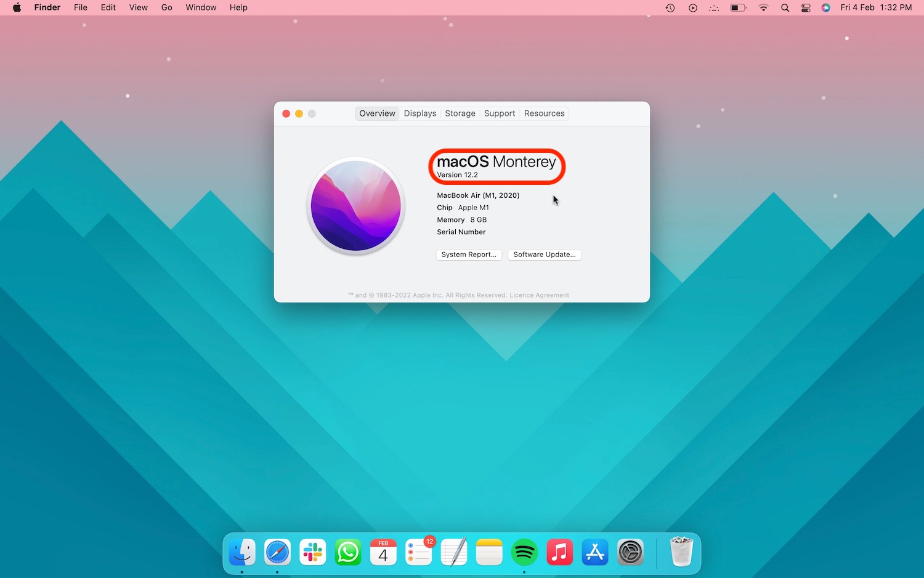Open Control Center in the menu bar

[x=805, y=7]
